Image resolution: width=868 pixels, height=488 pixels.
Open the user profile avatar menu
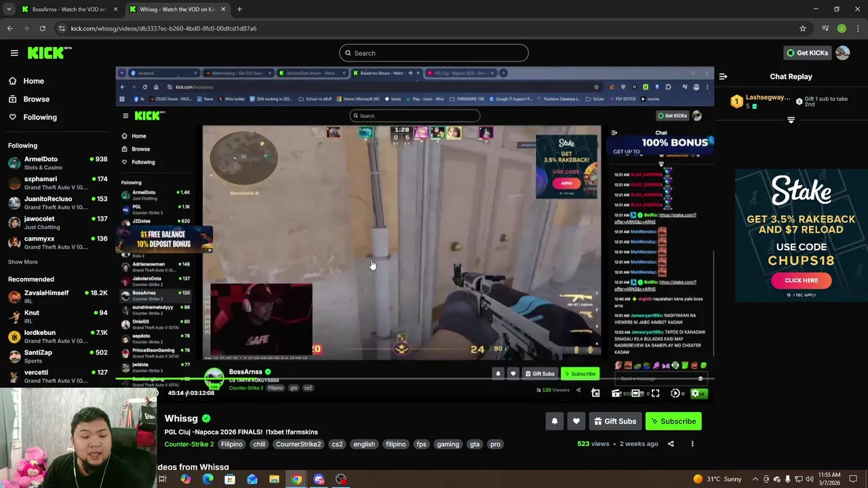[x=843, y=53]
